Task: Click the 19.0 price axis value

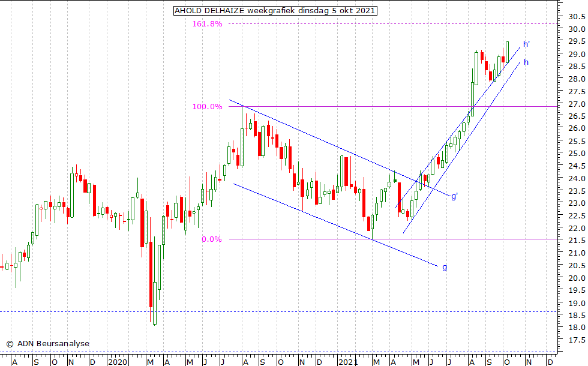Action: pos(577,302)
